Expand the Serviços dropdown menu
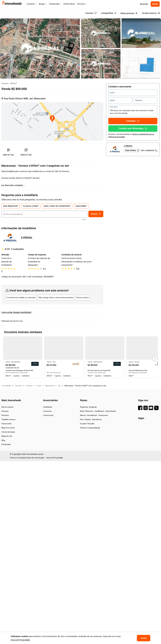This screenshot has height=644, width=161. click(82, 4)
